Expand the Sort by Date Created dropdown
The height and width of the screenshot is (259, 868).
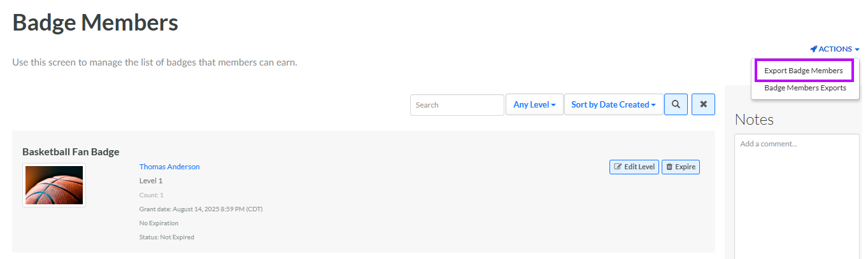(x=613, y=104)
